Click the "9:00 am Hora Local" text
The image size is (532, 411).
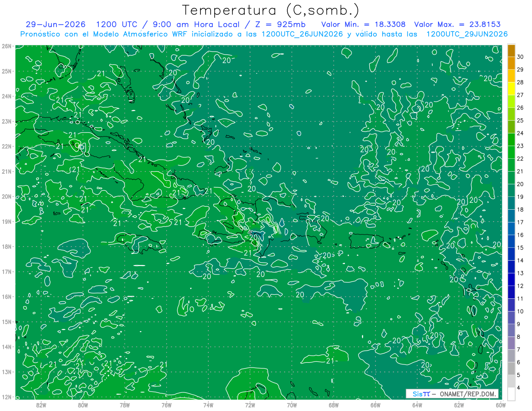click(x=195, y=24)
